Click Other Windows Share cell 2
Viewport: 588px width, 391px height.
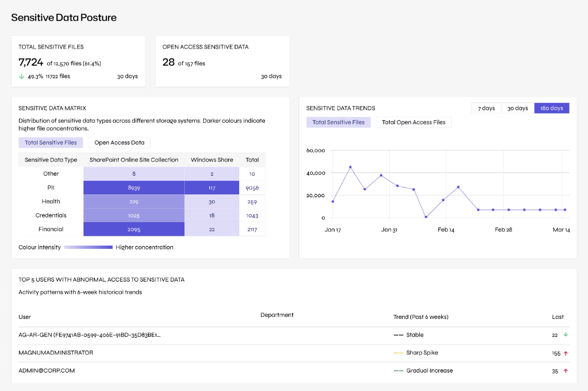pos(212,174)
